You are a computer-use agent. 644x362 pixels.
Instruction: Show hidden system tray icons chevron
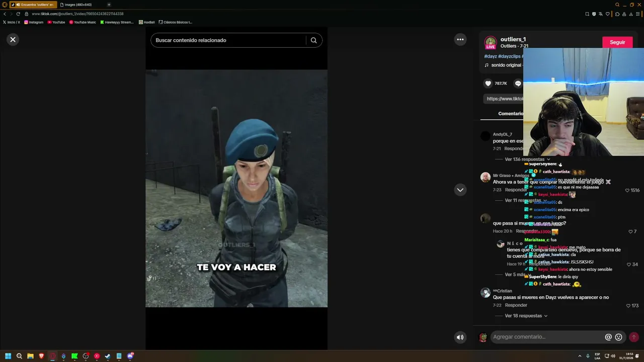(x=580, y=356)
